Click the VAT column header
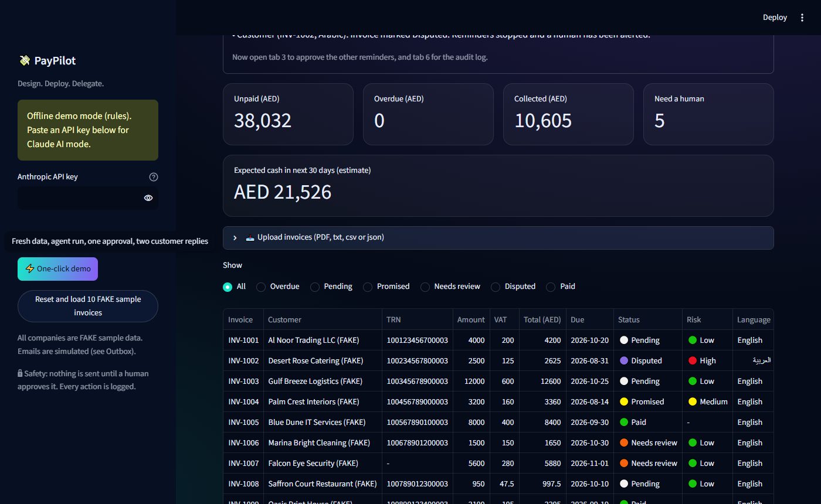Viewport: 821px width, 504px height. (504, 319)
